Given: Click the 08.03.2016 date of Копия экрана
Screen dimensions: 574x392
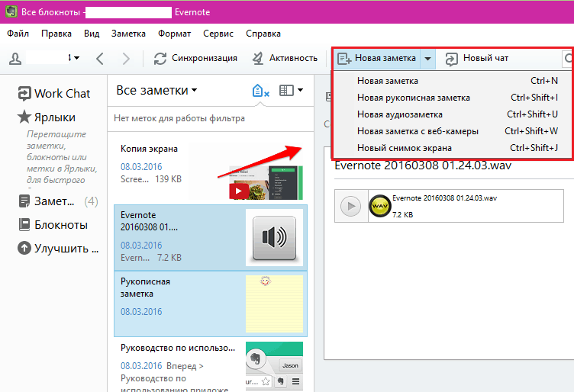Looking at the screenshot, I should (141, 167).
